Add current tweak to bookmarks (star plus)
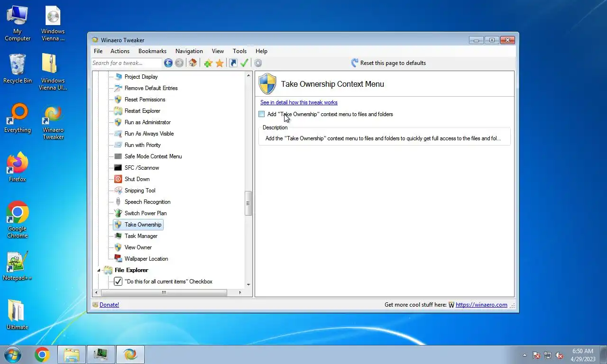 pos(208,63)
